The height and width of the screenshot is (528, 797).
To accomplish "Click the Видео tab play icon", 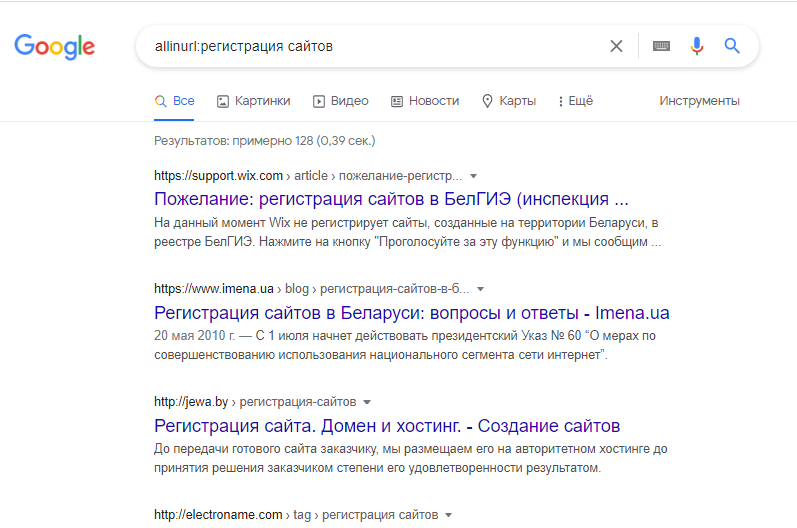I will pos(319,102).
